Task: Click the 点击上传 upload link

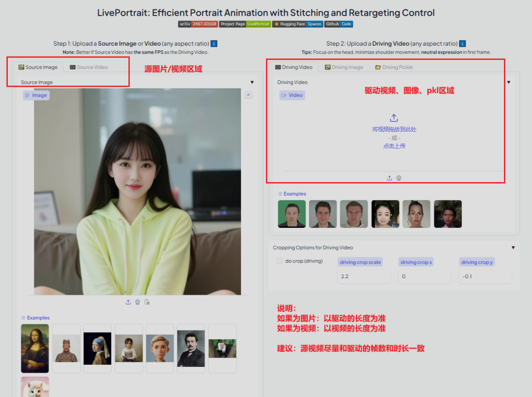Action: 394,146
